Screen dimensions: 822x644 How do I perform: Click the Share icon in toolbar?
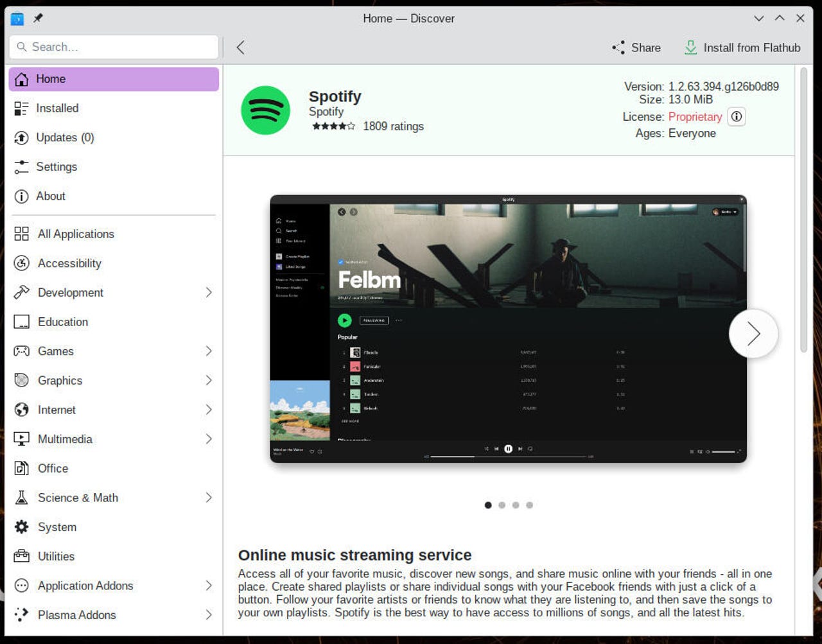618,48
